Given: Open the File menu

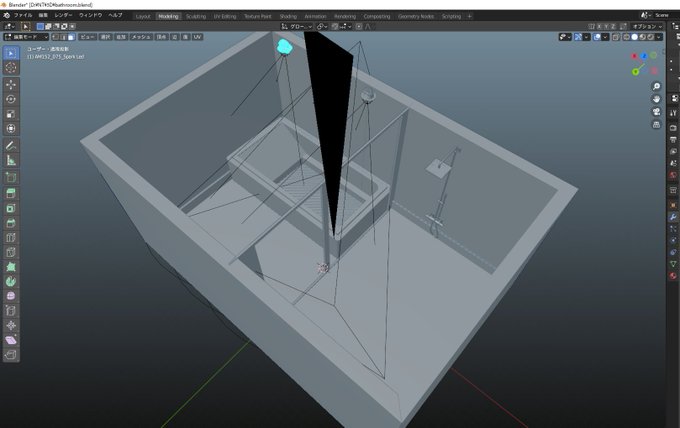Looking at the screenshot, I should click(23, 15).
